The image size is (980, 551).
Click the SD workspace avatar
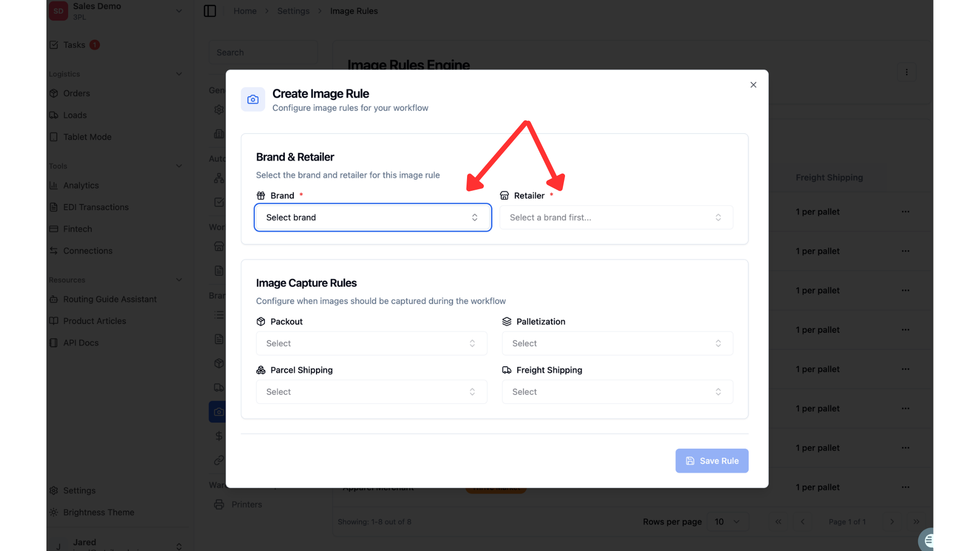[x=58, y=11]
